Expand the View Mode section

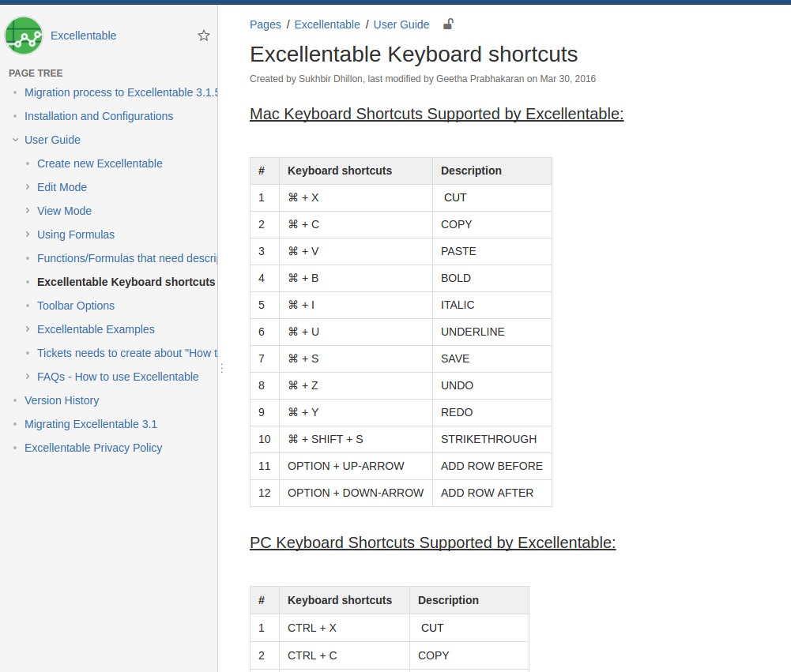(27, 211)
